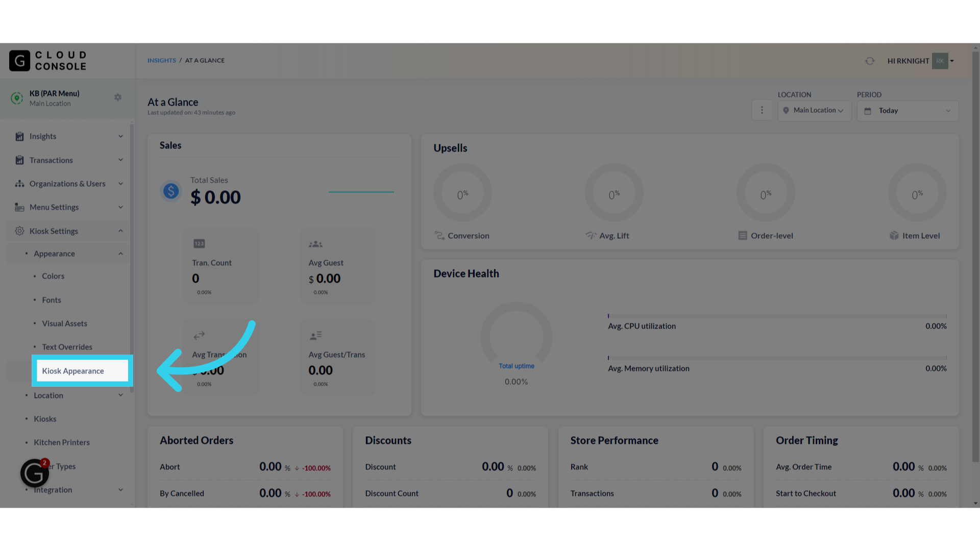Click the Start to Checkout label
Screen dimensions: 980x551
[806, 493]
